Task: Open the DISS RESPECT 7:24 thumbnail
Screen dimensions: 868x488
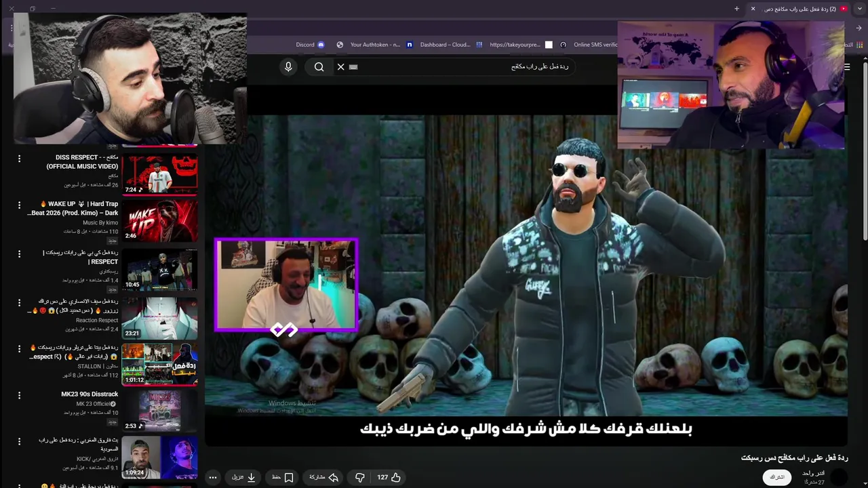Action: coord(159,174)
